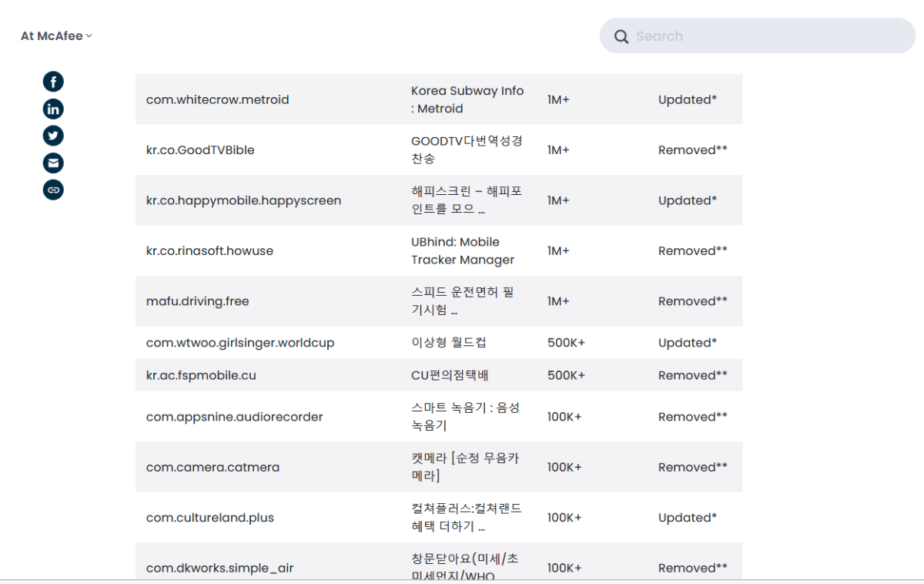Click com.dkworks.simple_air package name

pos(219,569)
